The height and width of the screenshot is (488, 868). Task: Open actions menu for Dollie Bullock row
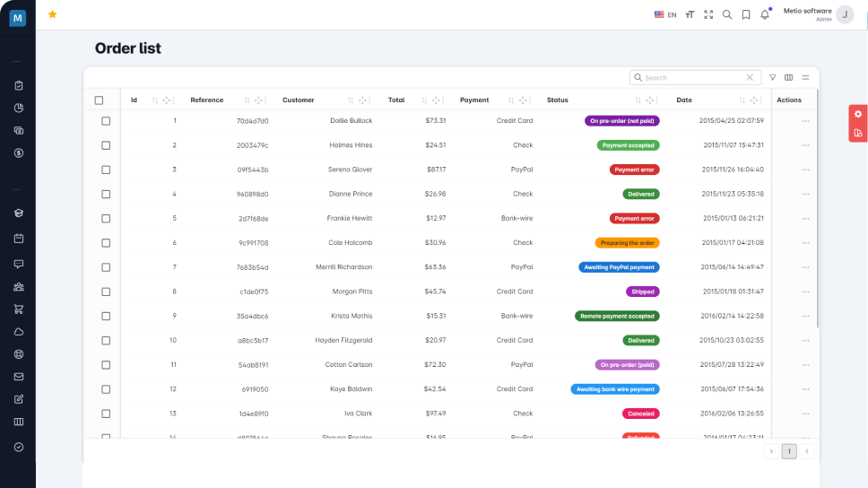click(x=805, y=121)
